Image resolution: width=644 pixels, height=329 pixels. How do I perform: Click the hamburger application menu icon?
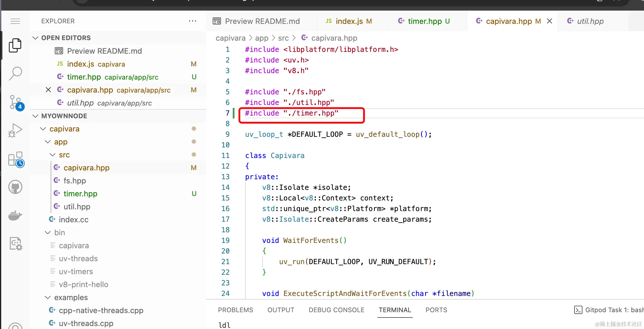pos(15,21)
